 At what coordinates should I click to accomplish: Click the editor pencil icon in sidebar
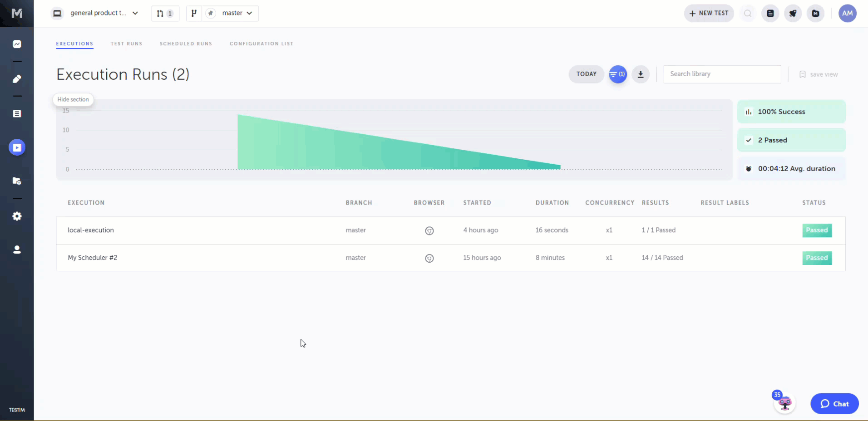[x=17, y=79]
